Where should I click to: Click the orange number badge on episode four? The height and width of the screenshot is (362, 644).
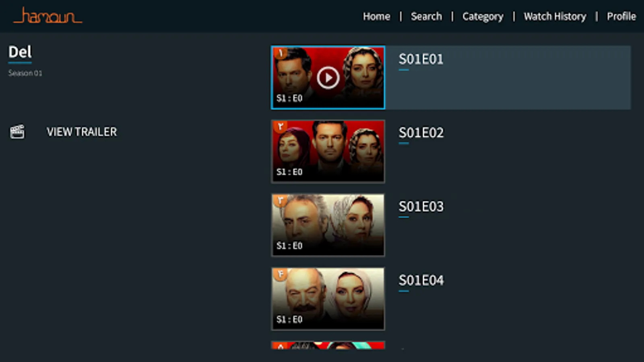coord(280,274)
